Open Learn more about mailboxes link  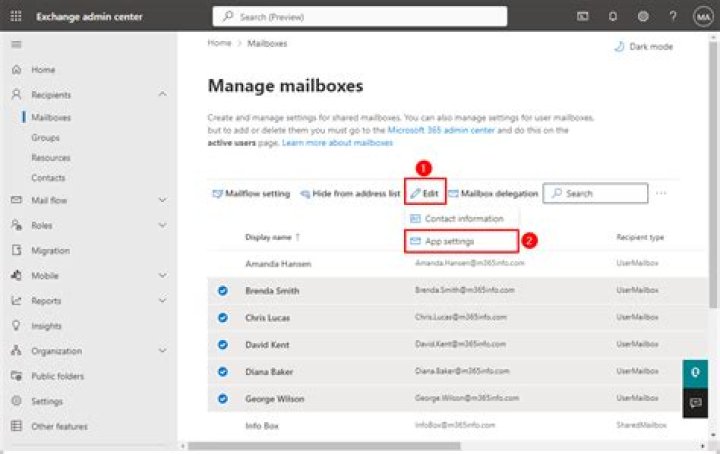[338, 143]
